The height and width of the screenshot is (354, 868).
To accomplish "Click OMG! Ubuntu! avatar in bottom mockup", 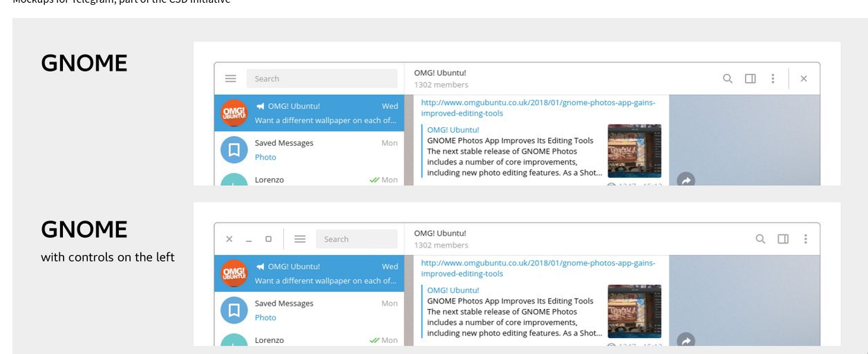I will [234, 273].
